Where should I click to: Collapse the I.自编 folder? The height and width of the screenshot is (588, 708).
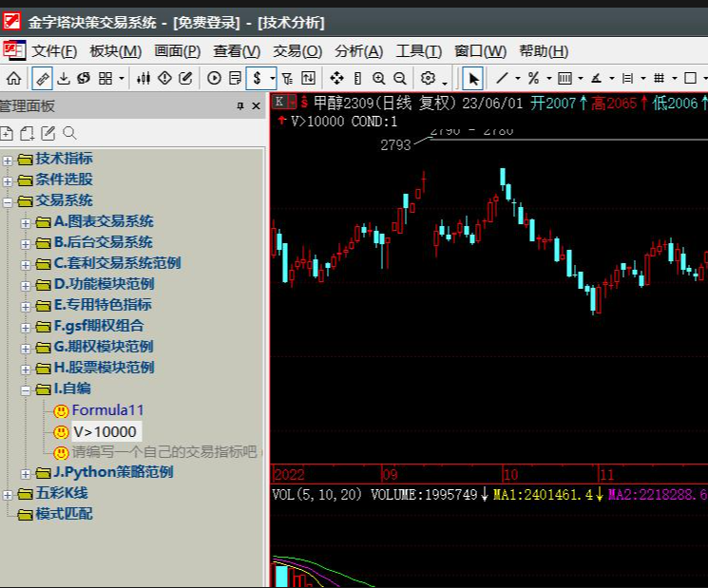pyautogui.click(x=26, y=390)
